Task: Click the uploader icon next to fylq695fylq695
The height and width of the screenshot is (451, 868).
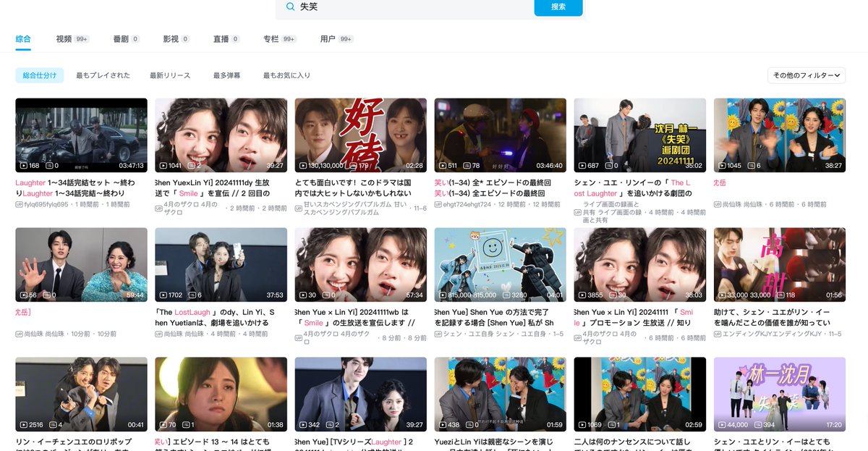Action: pos(17,205)
